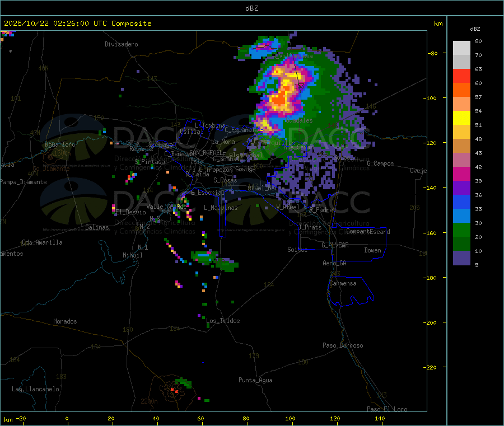
Task: Click the L_Tombina location label
Action: pyautogui.click(x=210, y=125)
